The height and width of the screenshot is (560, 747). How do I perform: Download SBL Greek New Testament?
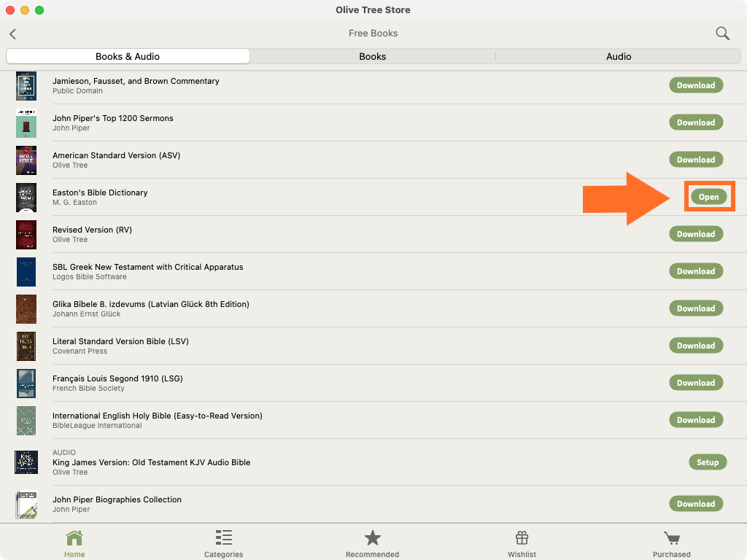point(696,271)
